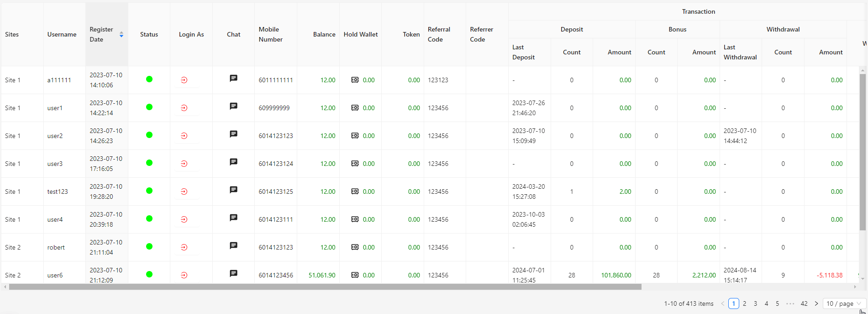Click status dot for robert
Image resolution: width=868 pixels, height=314 pixels.
149,246
